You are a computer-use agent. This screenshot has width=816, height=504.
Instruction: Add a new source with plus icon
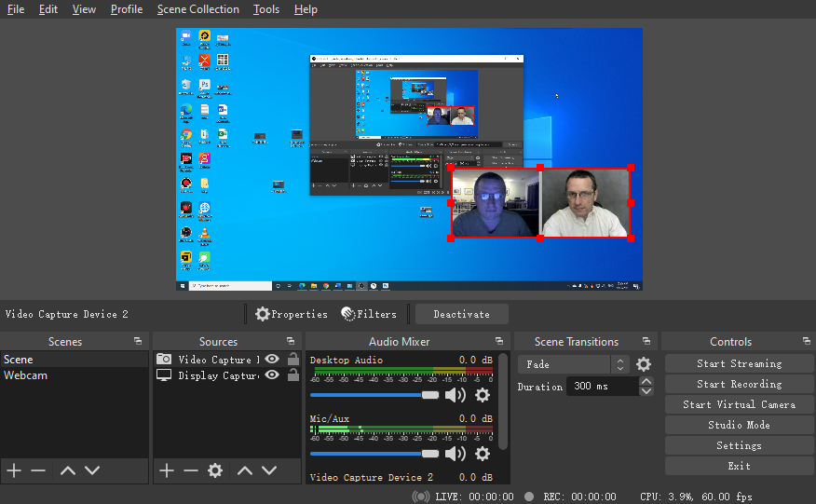click(x=167, y=470)
